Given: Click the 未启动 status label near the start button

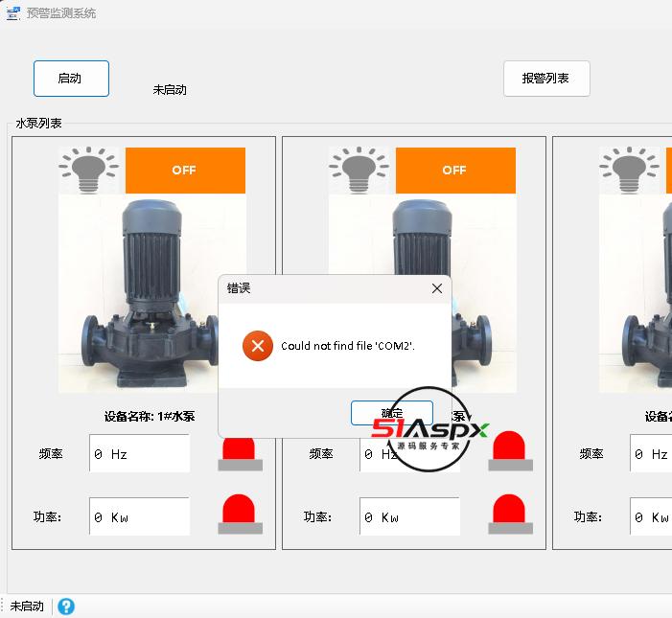Looking at the screenshot, I should pyautogui.click(x=170, y=90).
